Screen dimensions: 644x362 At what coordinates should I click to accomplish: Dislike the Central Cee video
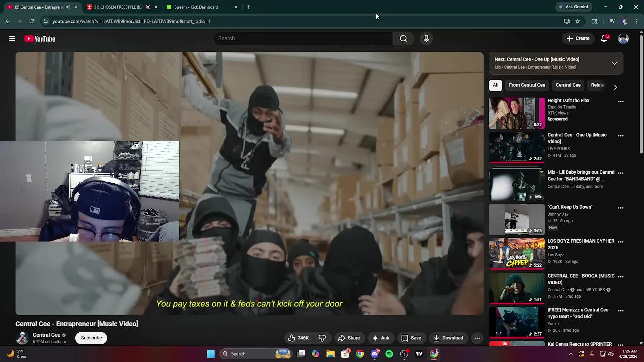point(322,338)
